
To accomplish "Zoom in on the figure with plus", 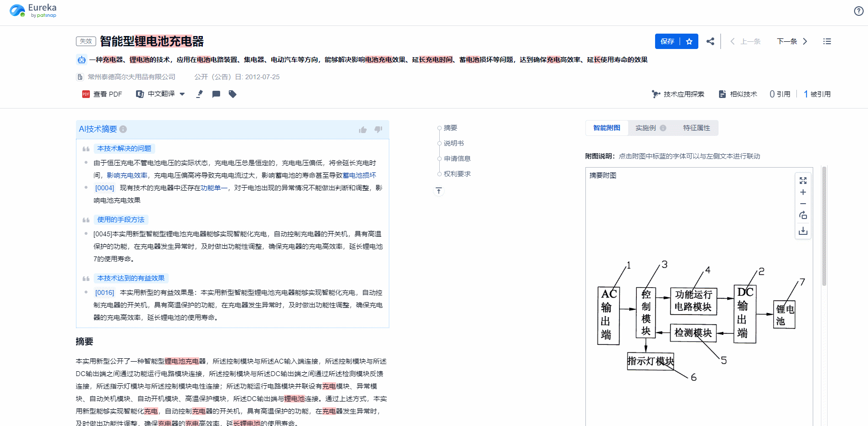I will click(803, 192).
